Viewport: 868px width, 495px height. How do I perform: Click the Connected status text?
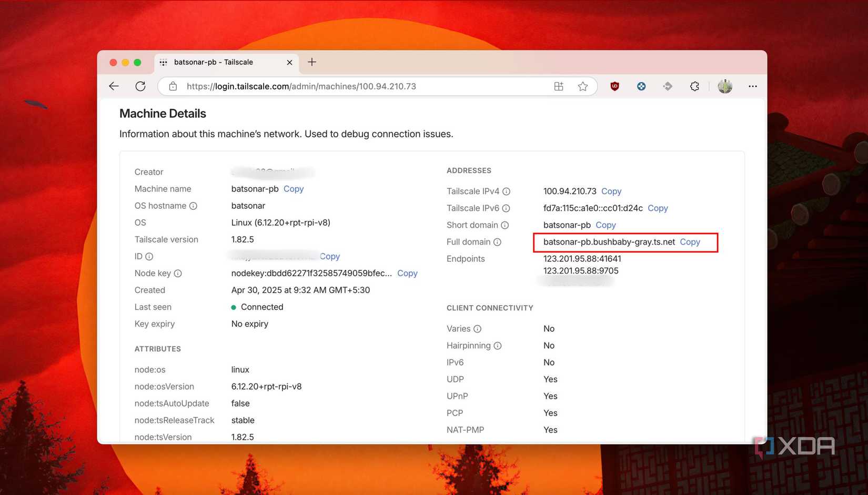262,307
